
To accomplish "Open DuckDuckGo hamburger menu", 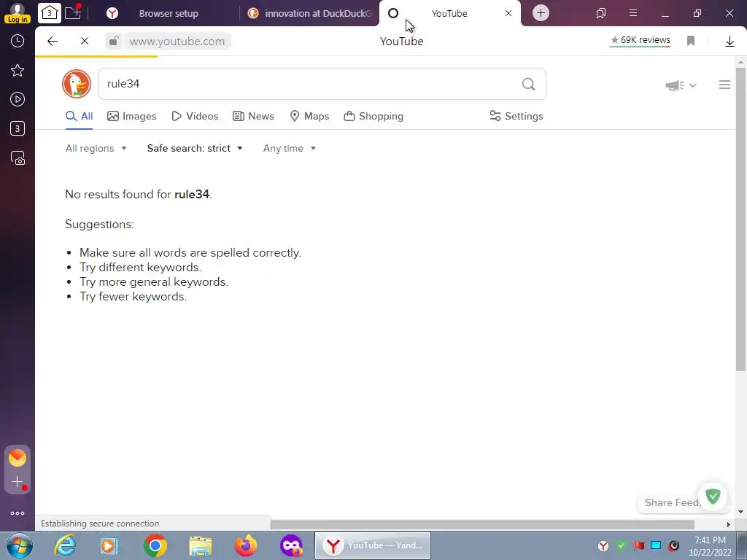I will point(724,85).
